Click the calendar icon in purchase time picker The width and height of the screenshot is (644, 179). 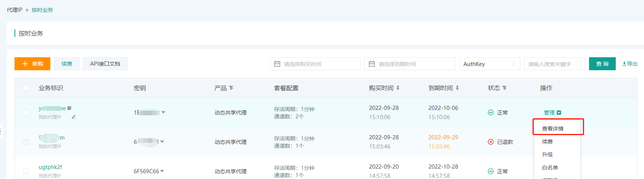point(277,64)
